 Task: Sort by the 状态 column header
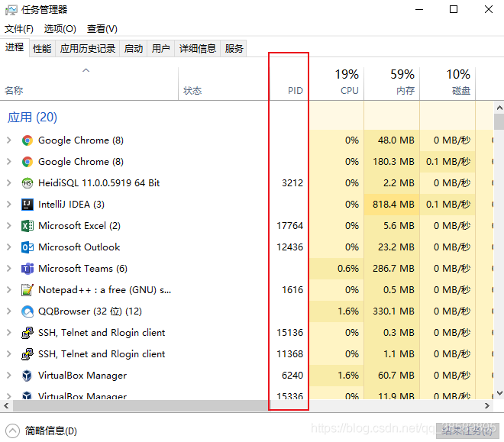224,83
